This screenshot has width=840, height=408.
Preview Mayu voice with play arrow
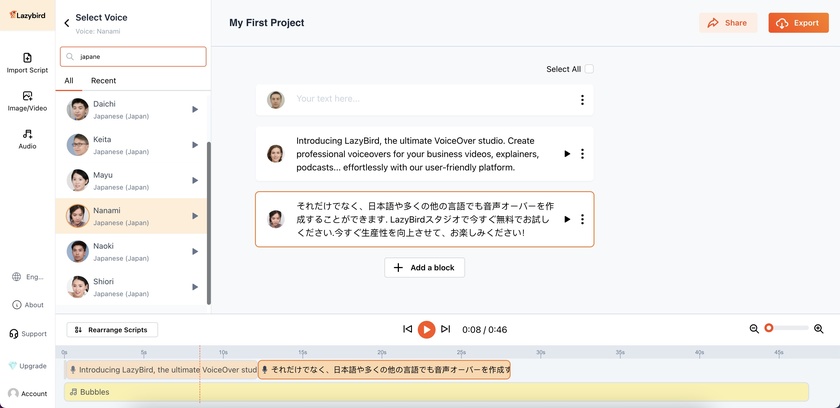point(195,180)
